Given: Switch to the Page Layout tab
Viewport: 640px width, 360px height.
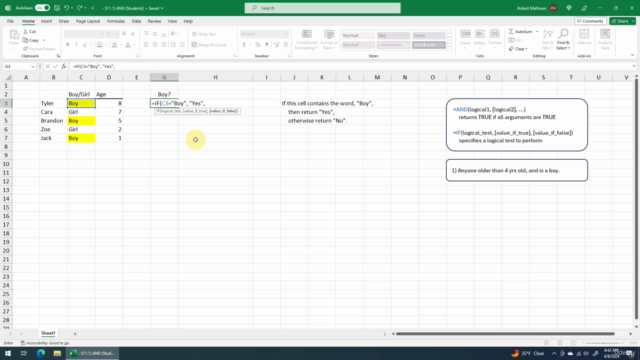Looking at the screenshot, I should [88, 21].
